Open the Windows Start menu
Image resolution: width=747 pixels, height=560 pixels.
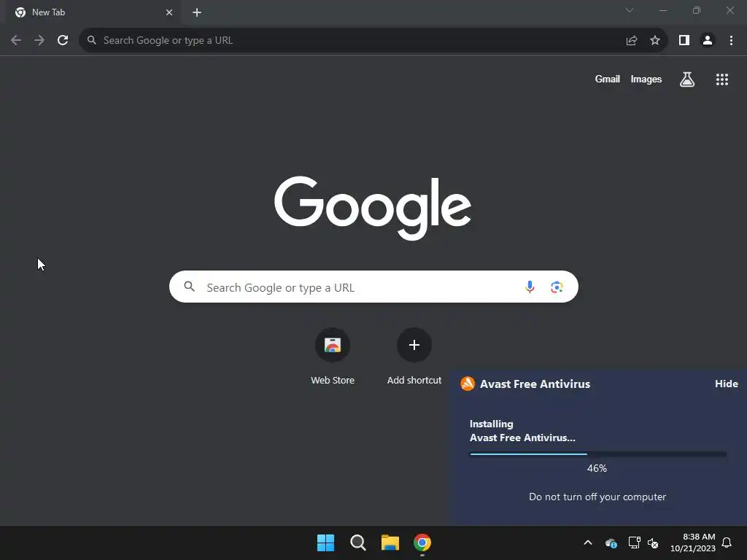coord(326,542)
